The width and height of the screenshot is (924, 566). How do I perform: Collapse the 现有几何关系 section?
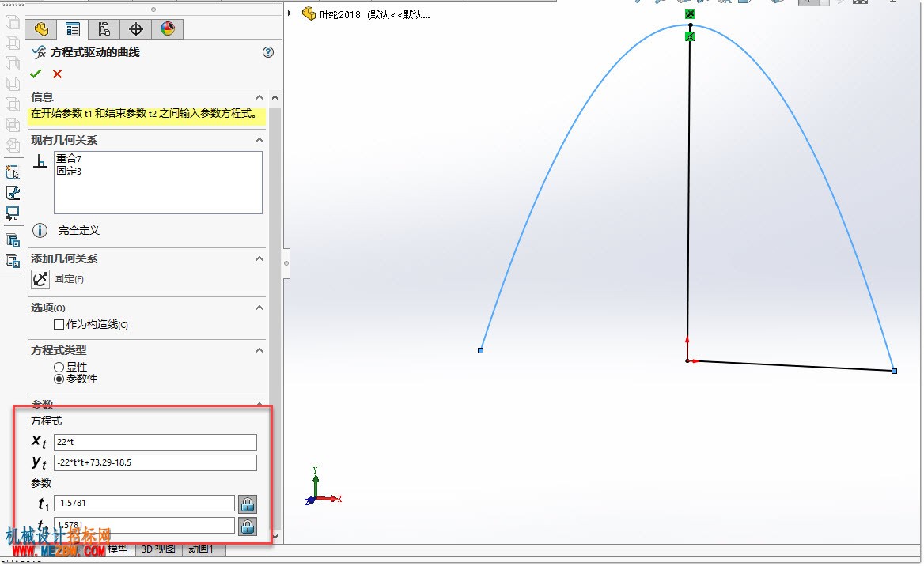pos(259,140)
